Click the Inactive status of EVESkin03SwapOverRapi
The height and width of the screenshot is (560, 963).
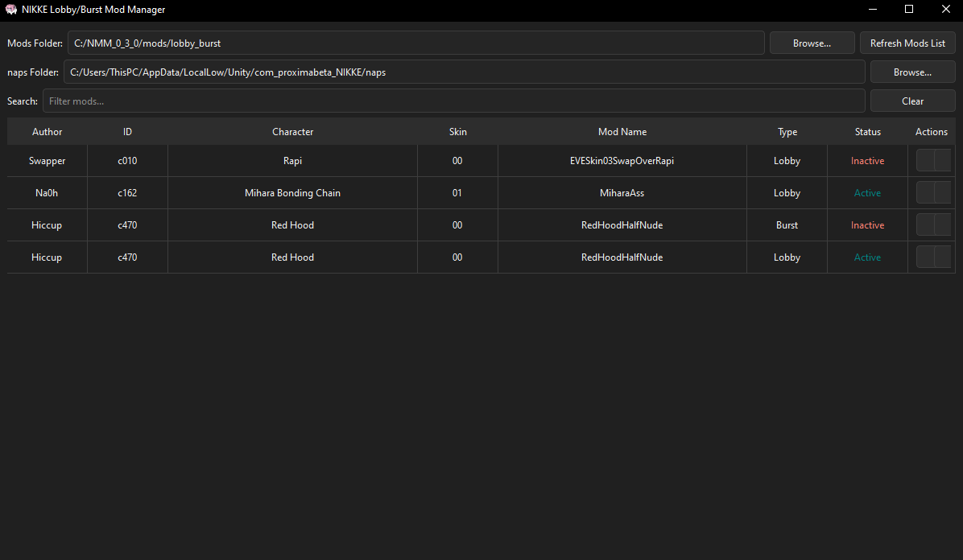tap(867, 160)
